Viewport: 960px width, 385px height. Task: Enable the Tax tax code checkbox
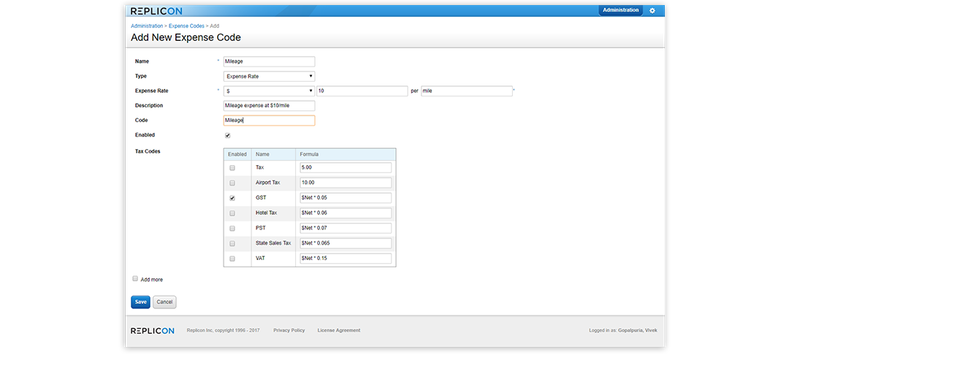232,168
